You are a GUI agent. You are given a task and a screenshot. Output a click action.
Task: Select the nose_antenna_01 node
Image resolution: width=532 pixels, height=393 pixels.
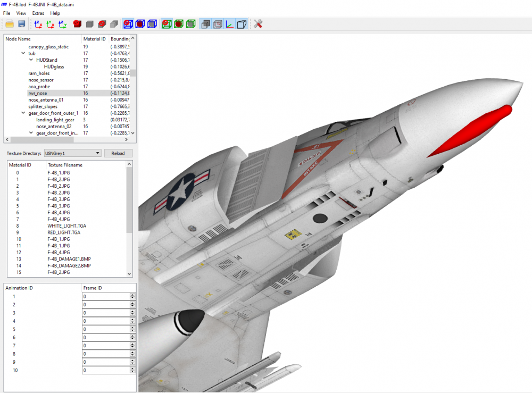tap(46, 99)
